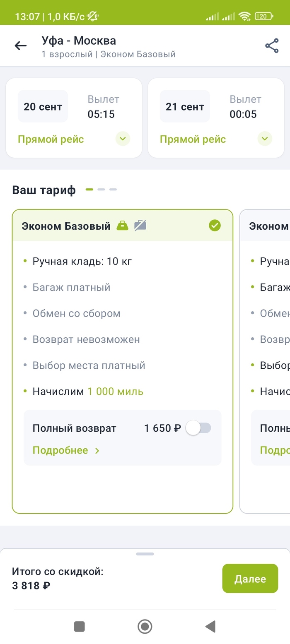
Task: Expand the 21 сент flight details chevron
Action: 265,139
